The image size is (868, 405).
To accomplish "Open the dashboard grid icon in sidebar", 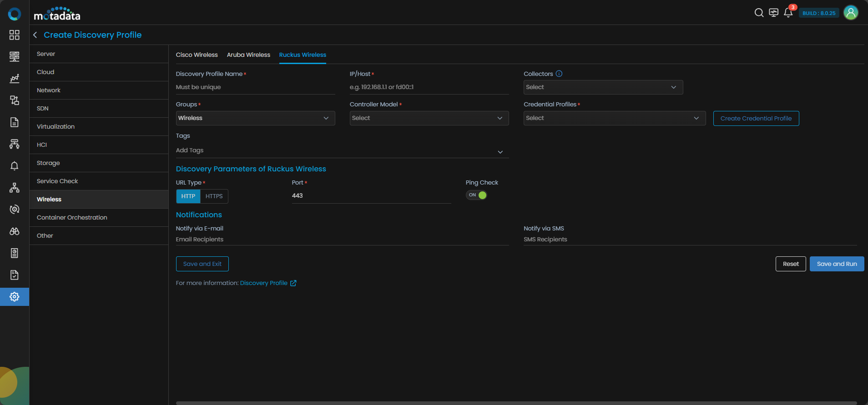I will (x=15, y=35).
